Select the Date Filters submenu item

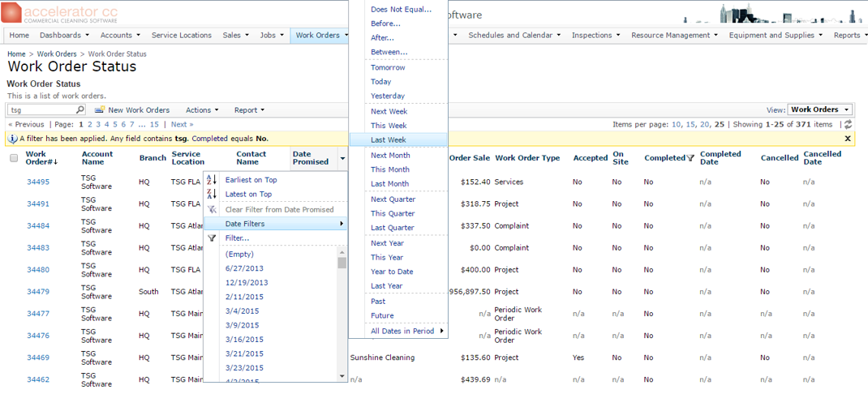276,224
